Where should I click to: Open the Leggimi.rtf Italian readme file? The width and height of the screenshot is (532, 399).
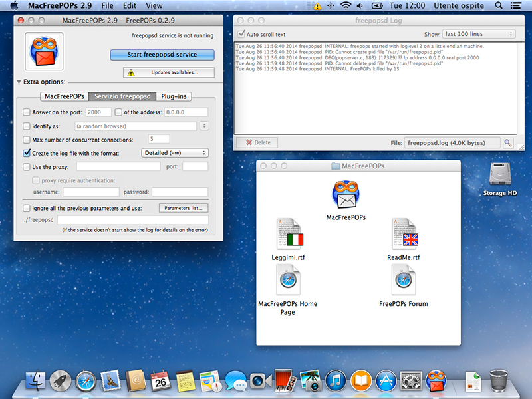pyautogui.click(x=289, y=234)
